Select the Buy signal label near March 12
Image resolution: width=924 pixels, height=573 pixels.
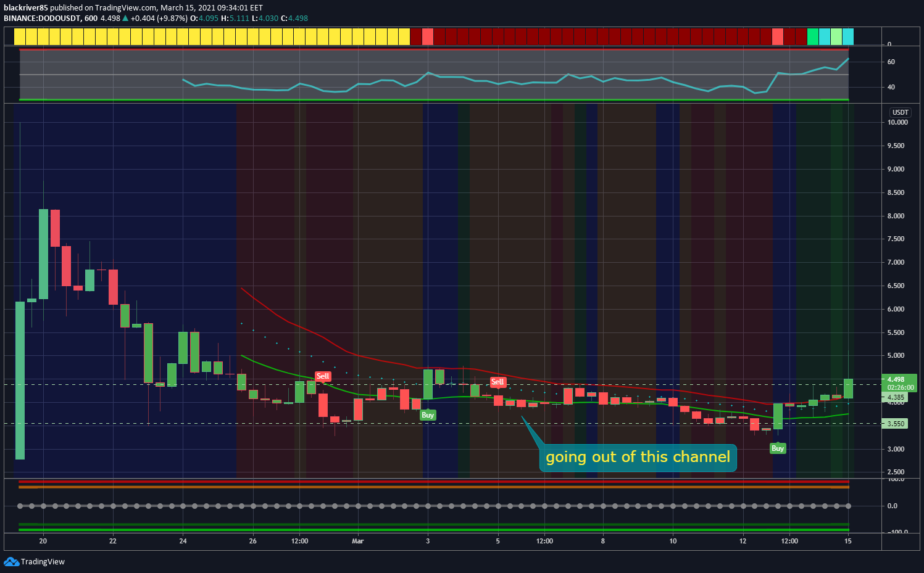point(778,448)
